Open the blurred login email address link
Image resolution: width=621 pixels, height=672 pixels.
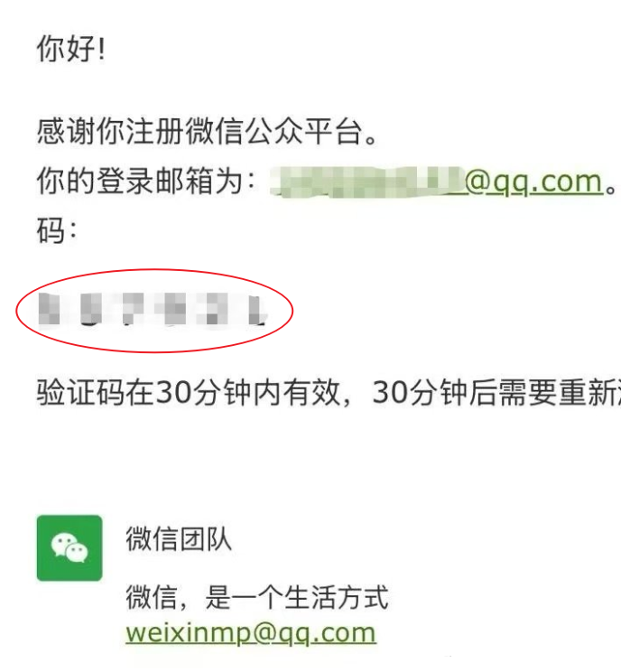point(436,182)
